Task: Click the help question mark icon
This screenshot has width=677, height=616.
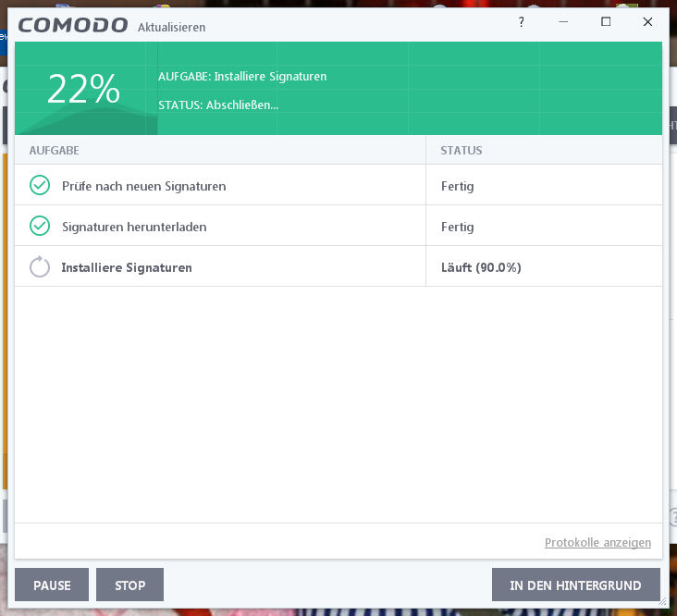Action: pyautogui.click(x=521, y=21)
